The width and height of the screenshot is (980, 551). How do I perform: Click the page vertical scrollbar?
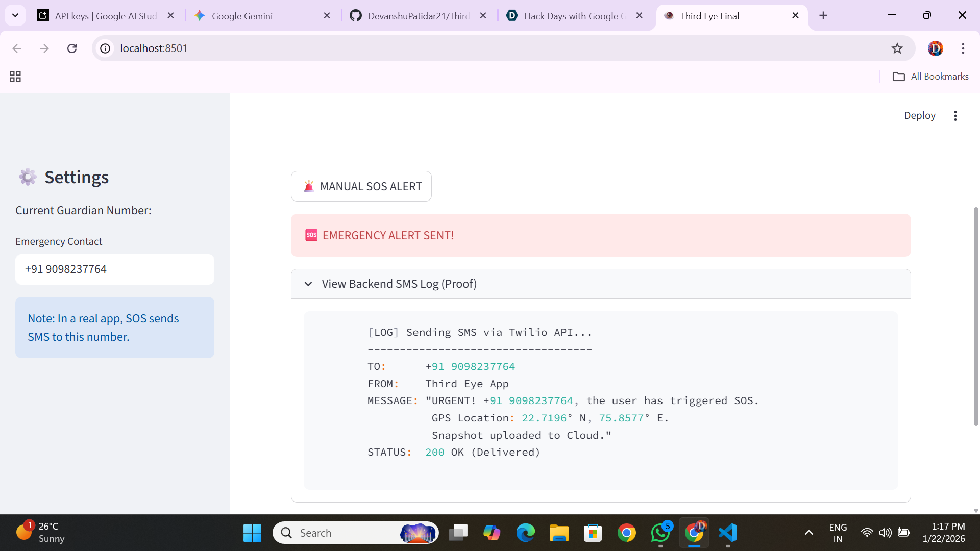(976, 316)
